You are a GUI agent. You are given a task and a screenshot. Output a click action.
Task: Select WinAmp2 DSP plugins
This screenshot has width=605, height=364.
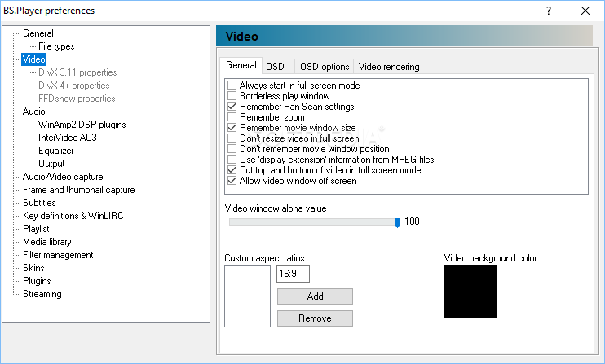click(x=82, y=125)
